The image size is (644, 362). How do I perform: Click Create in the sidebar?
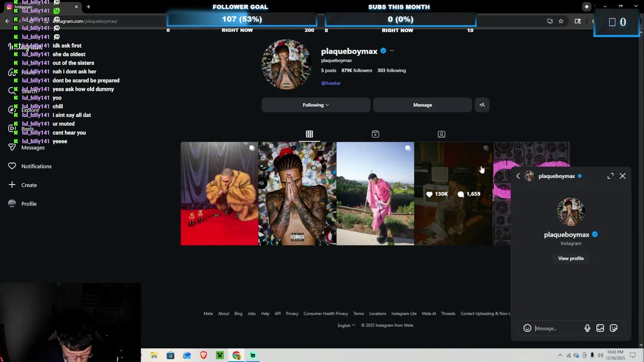[x=23, y=185]
